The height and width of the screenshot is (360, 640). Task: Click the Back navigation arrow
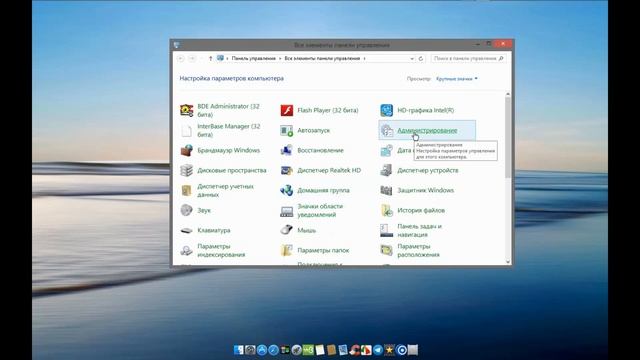click(x=181, y=58)
